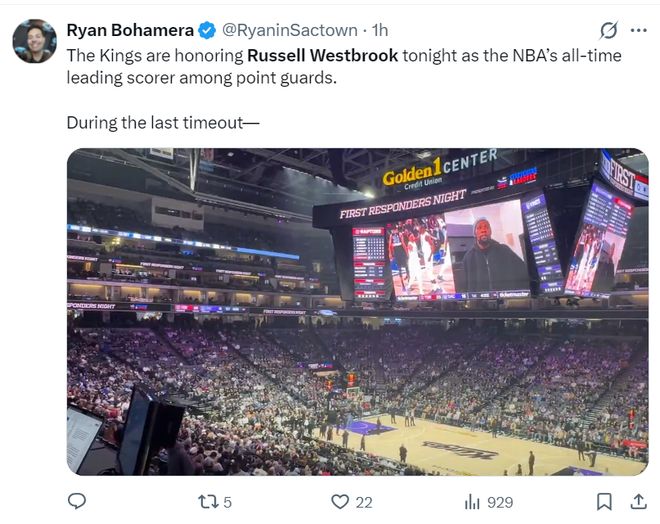Click the 1h timestamp link
This screenshot has height=524, width=660.
(x=379, y=31)
